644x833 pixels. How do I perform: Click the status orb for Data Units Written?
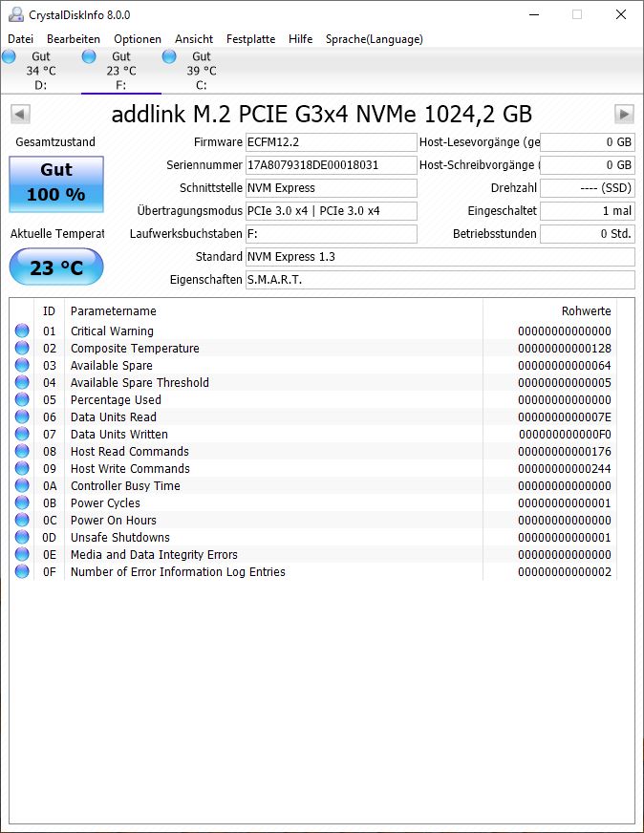pos(22,434)
